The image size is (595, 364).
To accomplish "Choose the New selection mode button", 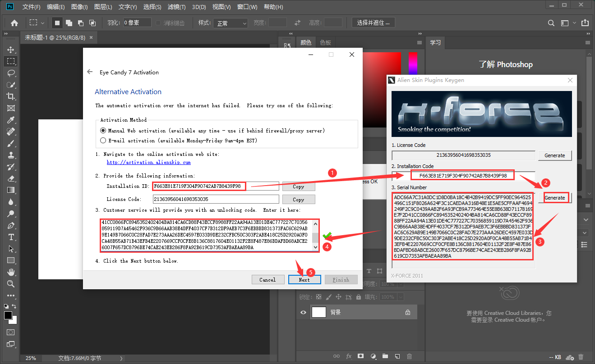I will (57, 23).
